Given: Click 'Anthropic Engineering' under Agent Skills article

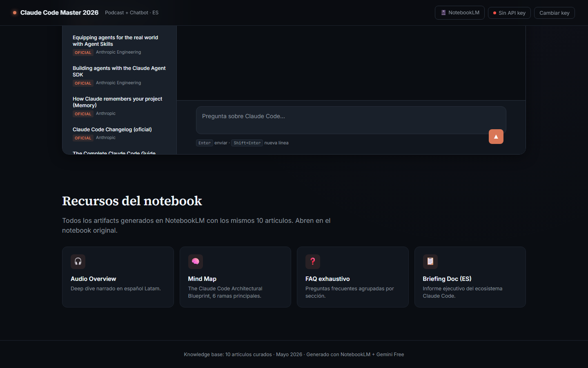Looking at the screenshot, I should click(118, 52).
